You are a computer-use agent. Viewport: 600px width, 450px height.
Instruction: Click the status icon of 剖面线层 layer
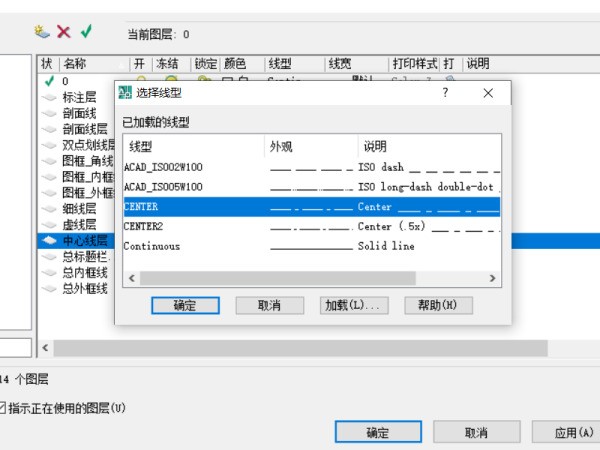(x=49, y=129)
